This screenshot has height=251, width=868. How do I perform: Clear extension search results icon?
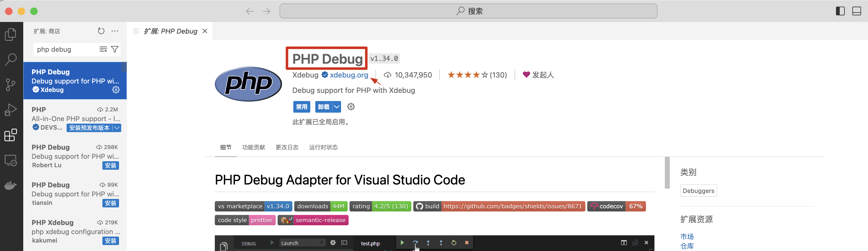tap(103, 50)
